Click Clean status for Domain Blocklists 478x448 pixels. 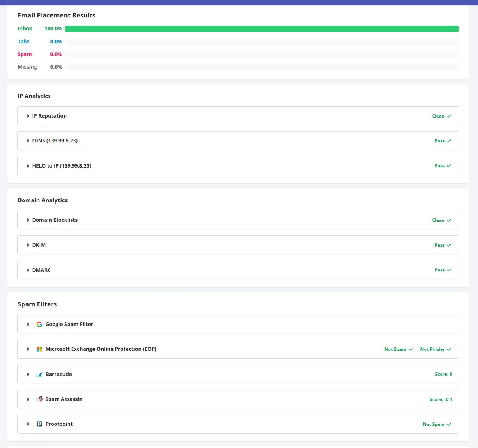point(438,220)
